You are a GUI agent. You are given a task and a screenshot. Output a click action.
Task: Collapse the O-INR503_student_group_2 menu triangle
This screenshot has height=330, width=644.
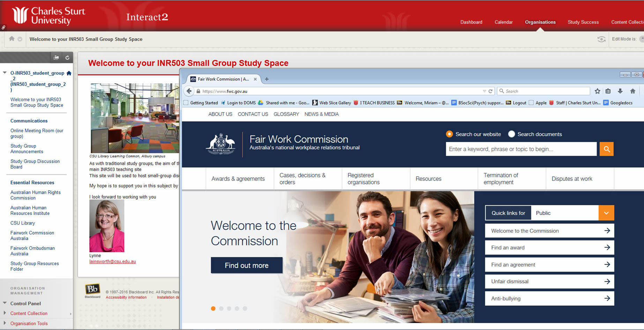tap(5, 73)
